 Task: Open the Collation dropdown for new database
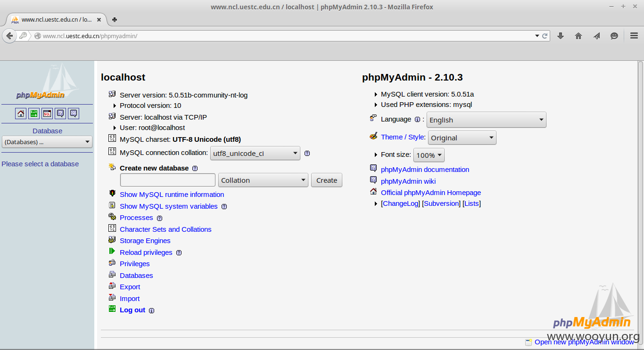point(263,180)
